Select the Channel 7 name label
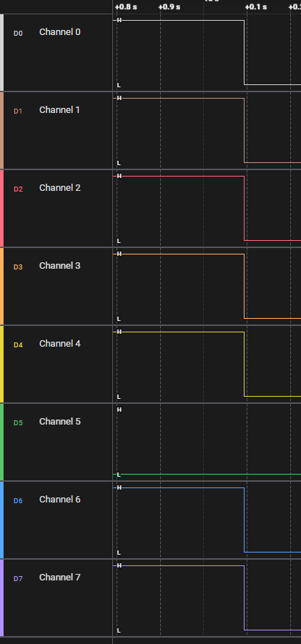Image resolution: width=301 pixels, height=644 pixels. click(60, 577)
